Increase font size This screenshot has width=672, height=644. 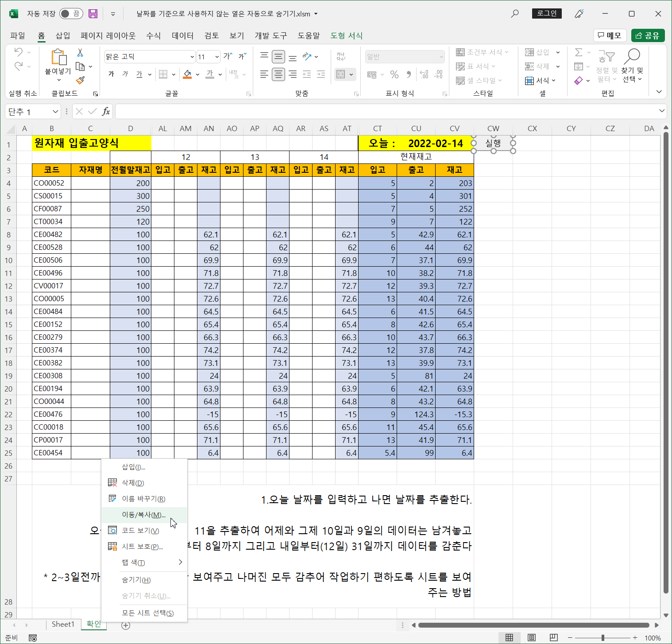point(228,56)
